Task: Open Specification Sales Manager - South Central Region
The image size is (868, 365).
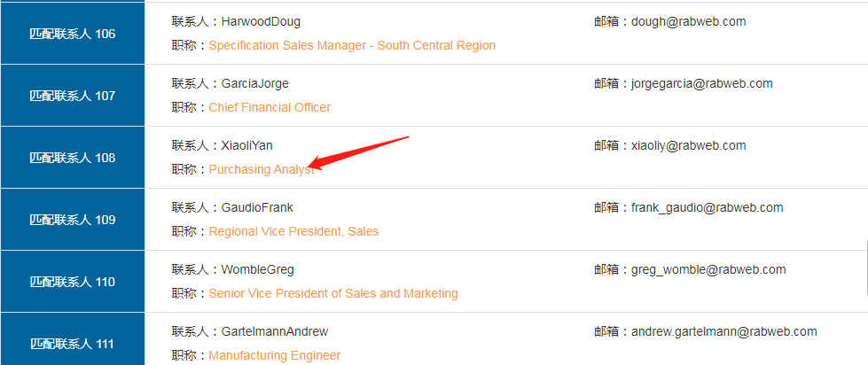Action: 352,45
